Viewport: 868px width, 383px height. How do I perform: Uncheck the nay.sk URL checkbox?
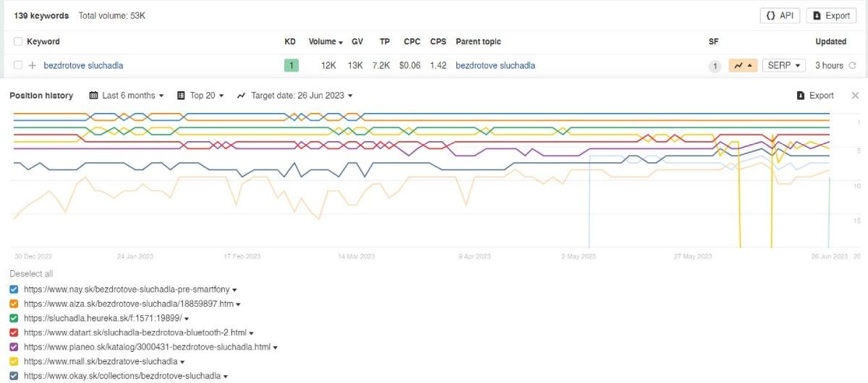coord(14,290)
